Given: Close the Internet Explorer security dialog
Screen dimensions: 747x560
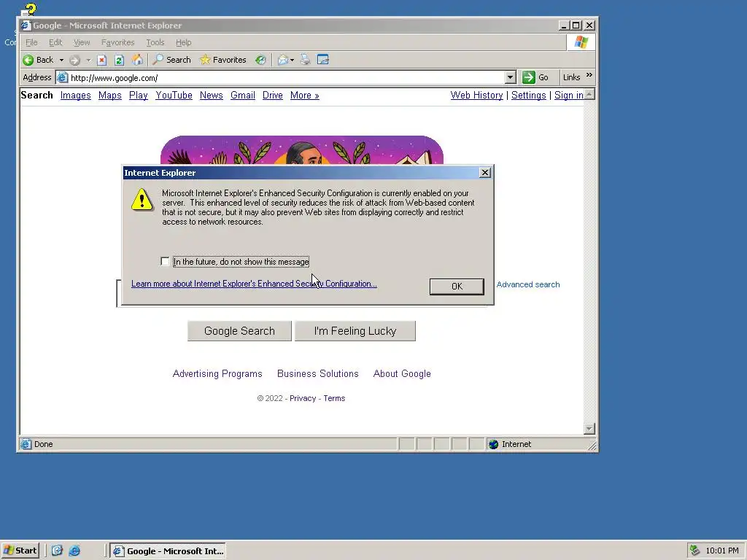Looking at the screenshot, I should tap(485, 172).
